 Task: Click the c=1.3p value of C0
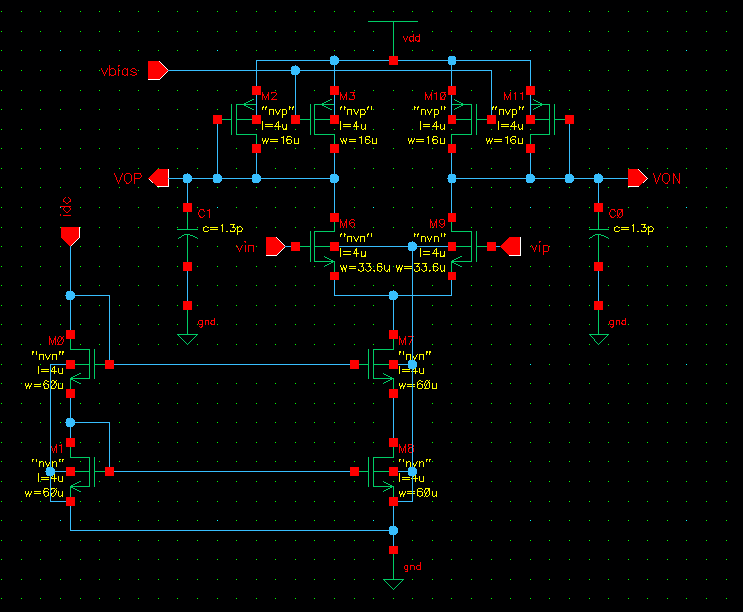[634, 228]
